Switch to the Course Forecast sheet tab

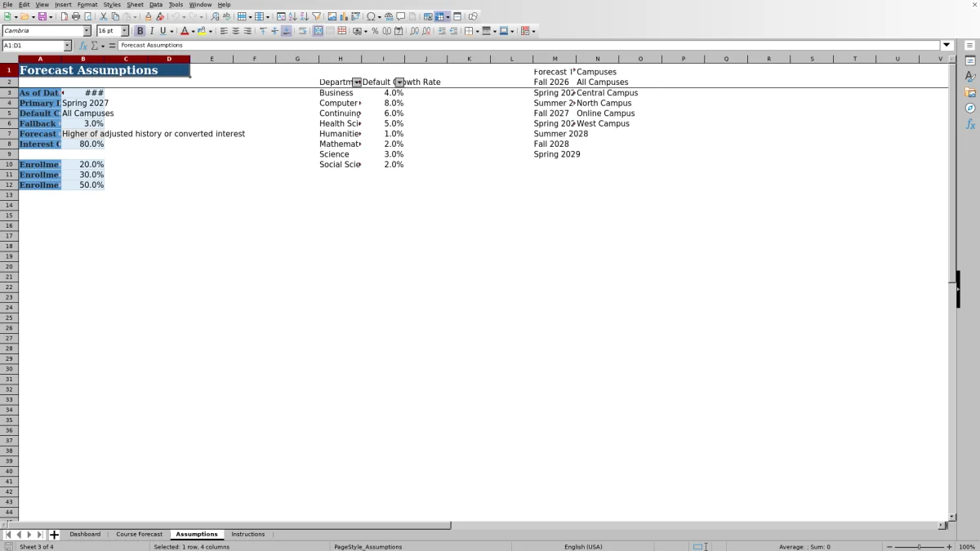(139, 534)
